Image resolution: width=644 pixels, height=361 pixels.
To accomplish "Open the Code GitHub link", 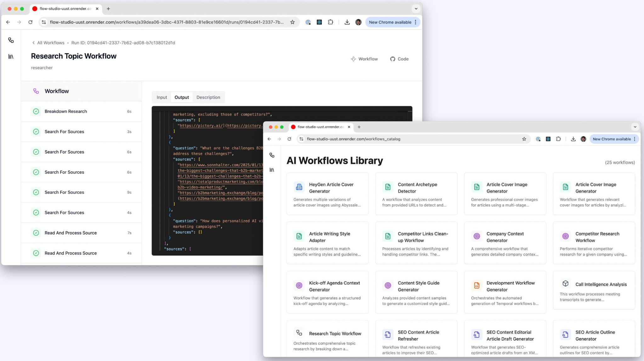I will tap(399, 59).
